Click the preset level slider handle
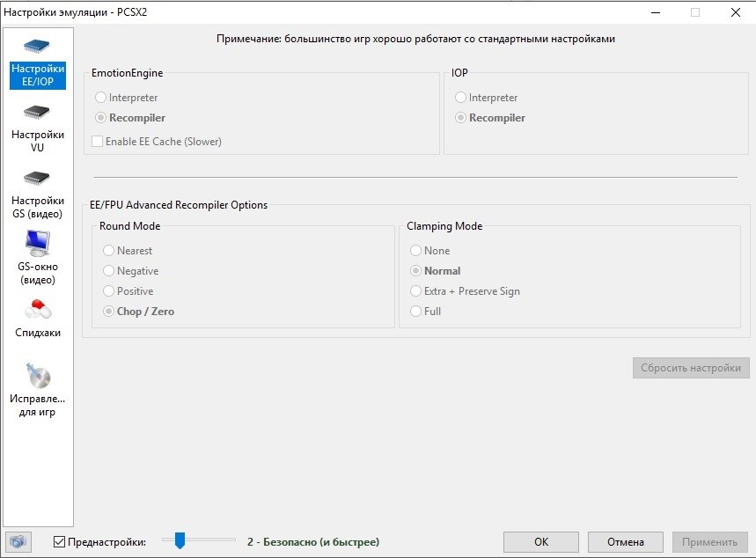 pyautogui.click(x=180, y=540)
